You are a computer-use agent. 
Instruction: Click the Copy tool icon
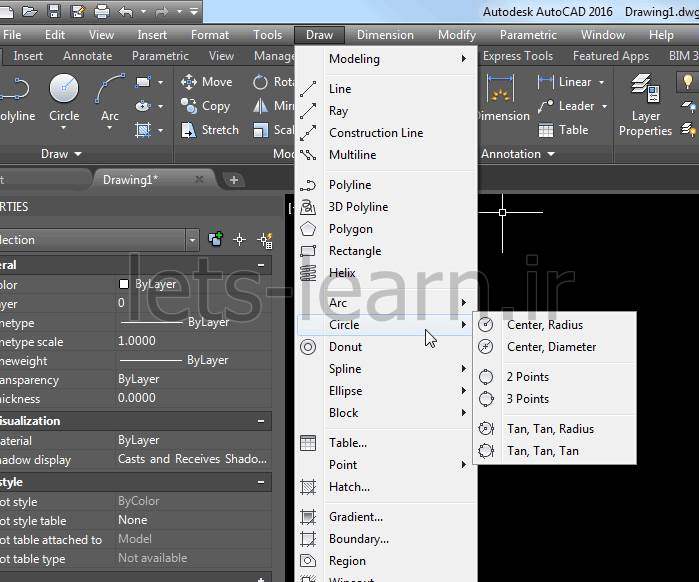[189, 106]
